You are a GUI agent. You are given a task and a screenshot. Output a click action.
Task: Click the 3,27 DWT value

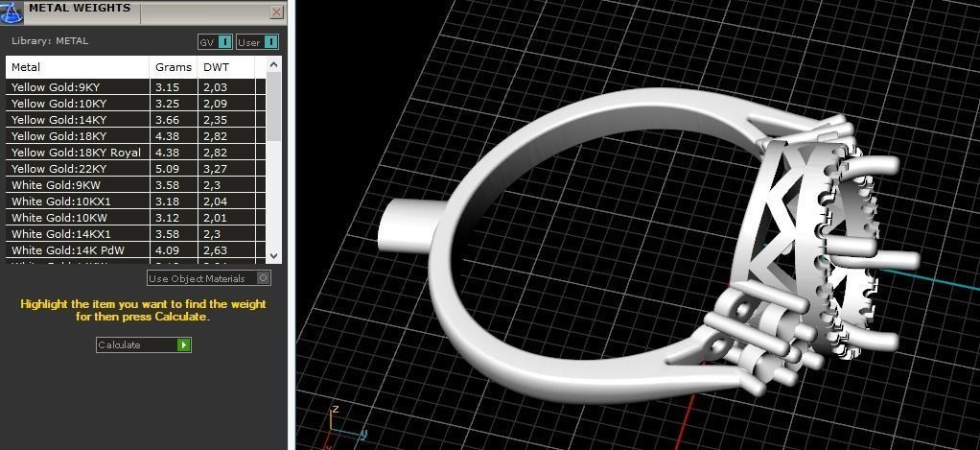215,169
